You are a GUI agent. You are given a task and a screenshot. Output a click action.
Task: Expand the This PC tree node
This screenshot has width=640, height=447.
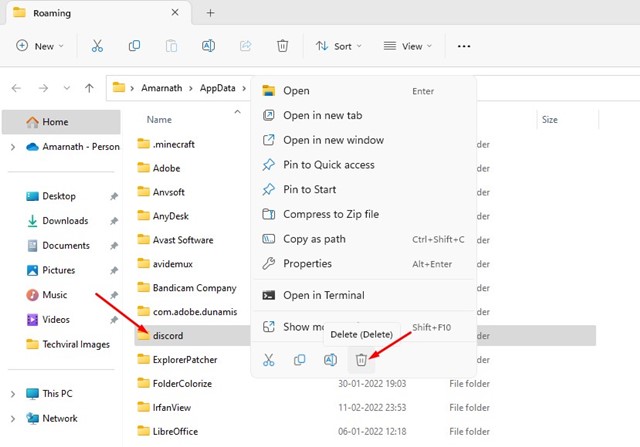pyautogui.click(x=12, y=394)
